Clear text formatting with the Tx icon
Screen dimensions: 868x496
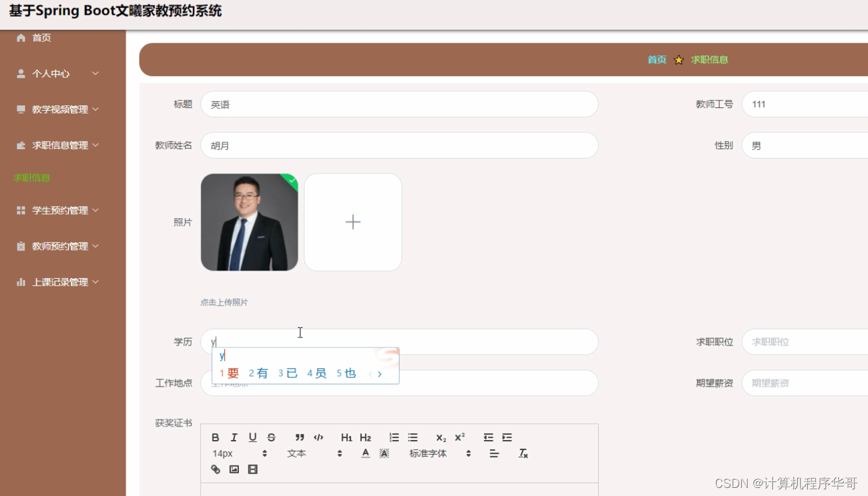point(523,453)
